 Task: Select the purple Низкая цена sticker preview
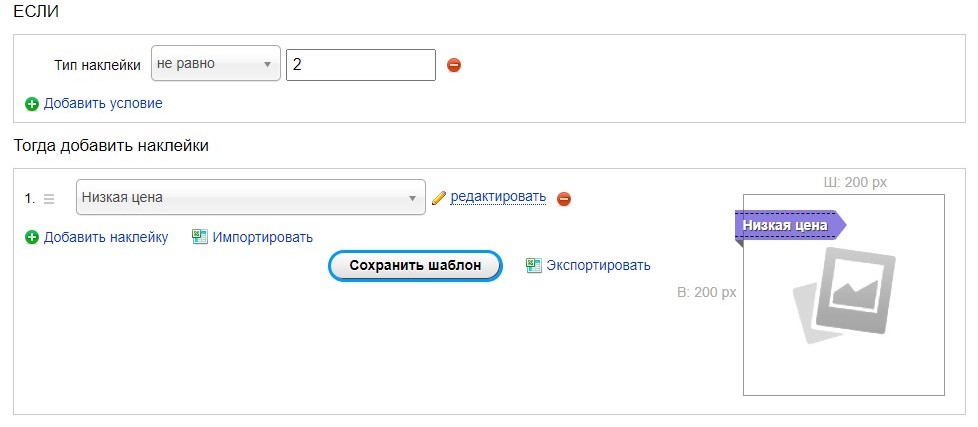(790, 226)
